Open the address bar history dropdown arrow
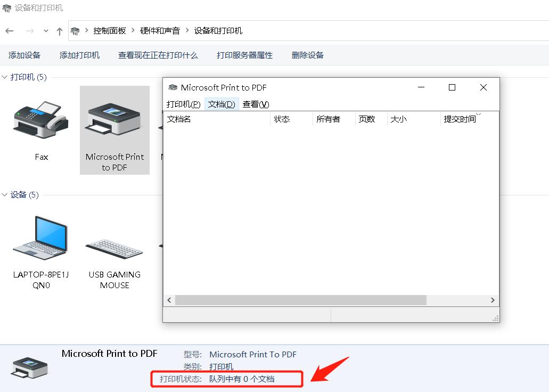 point(46,31)
